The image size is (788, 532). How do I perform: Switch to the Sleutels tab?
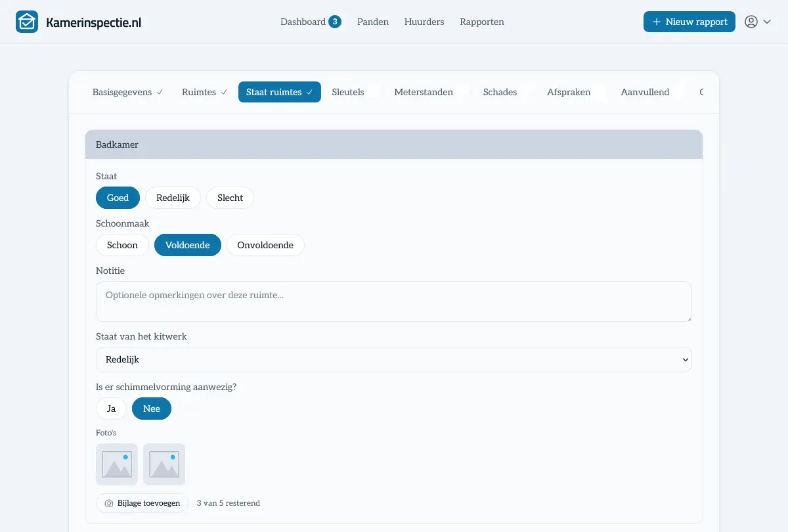pos(348,92)
